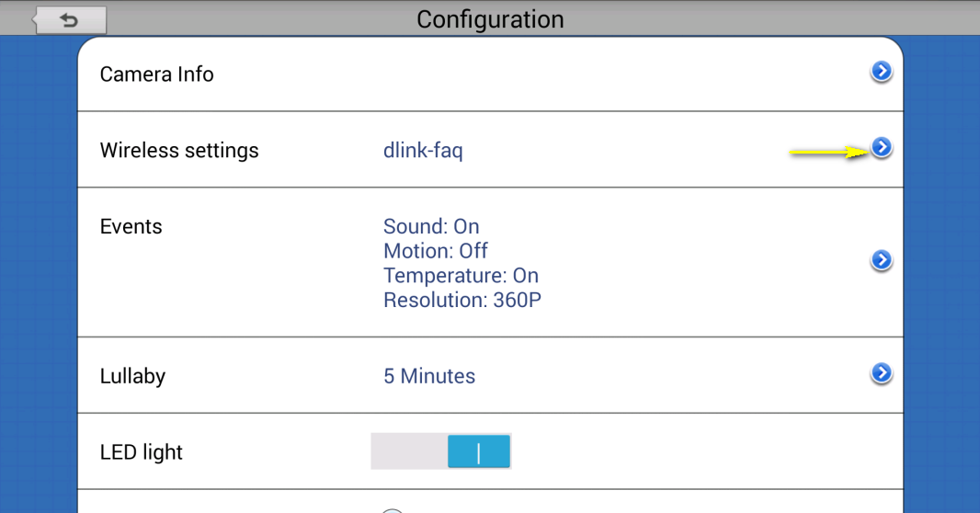Click the LED light label

tap(142, 452)
